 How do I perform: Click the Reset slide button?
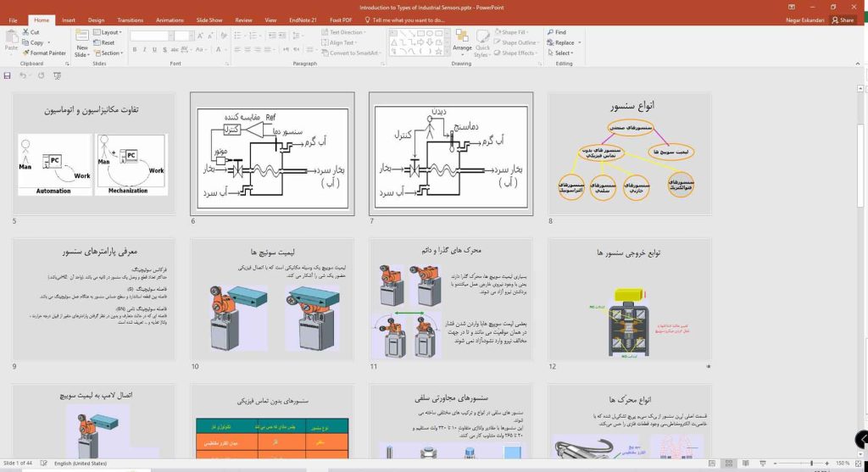pos(104,42)
